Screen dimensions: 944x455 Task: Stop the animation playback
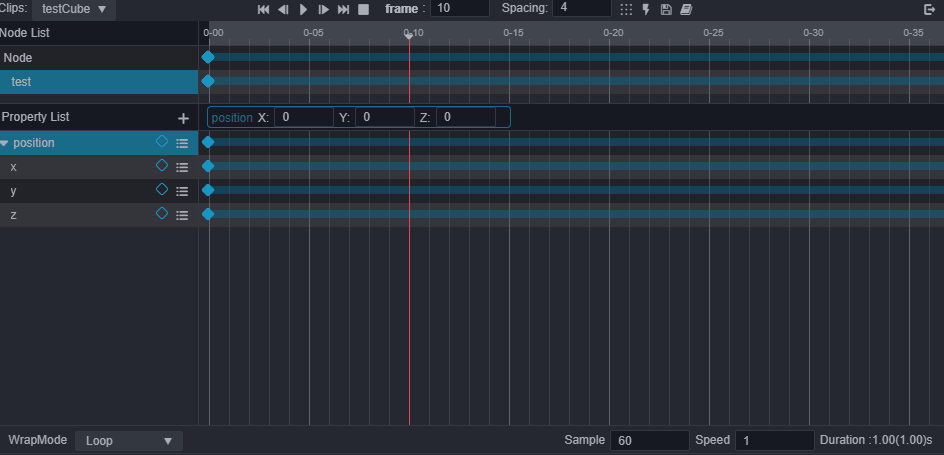tap(363, 9)
